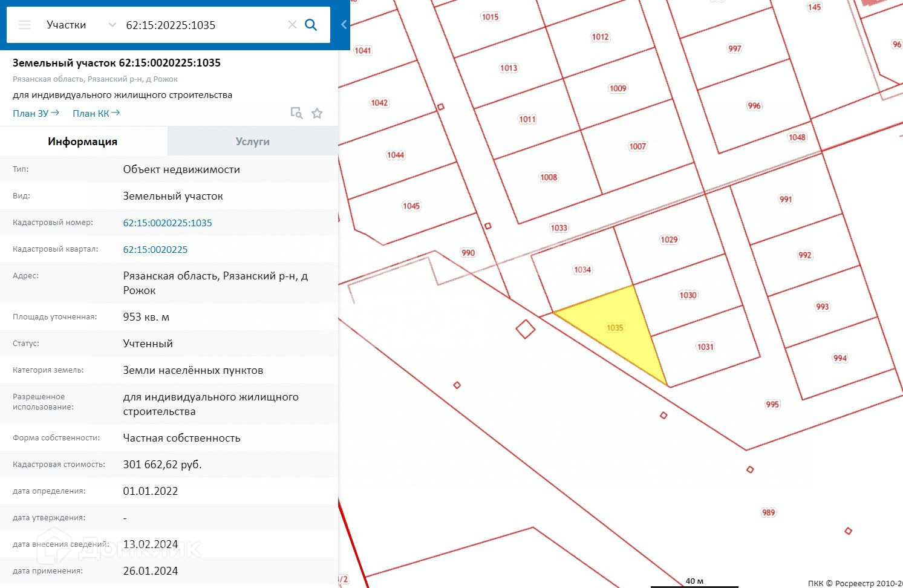903x588 pixels.
Task: Collapse the side panel using the chevron
Action: click(344, 25)
